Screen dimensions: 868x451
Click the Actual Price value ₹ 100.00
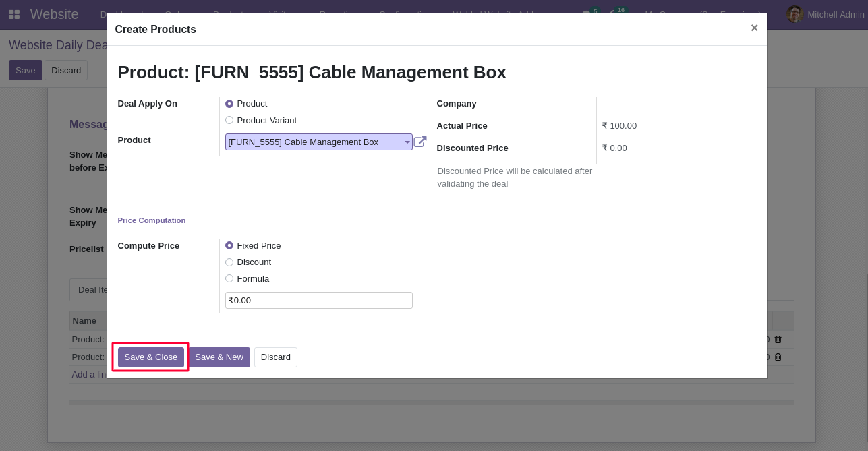(x=619, y=126)
